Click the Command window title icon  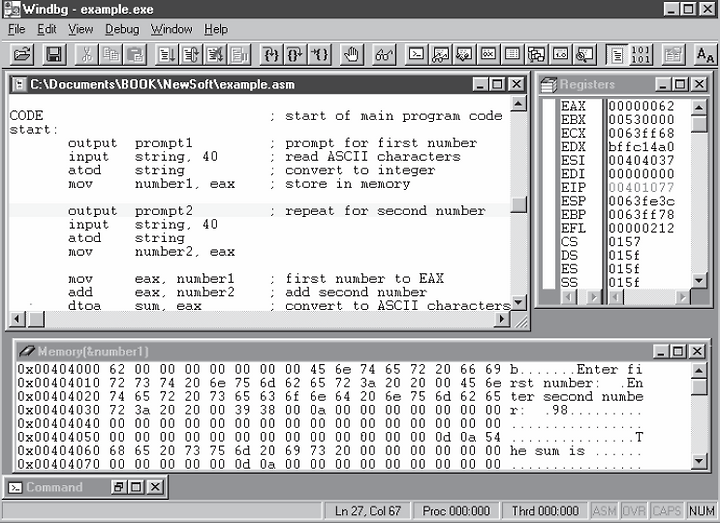click(x=15, y=487)
